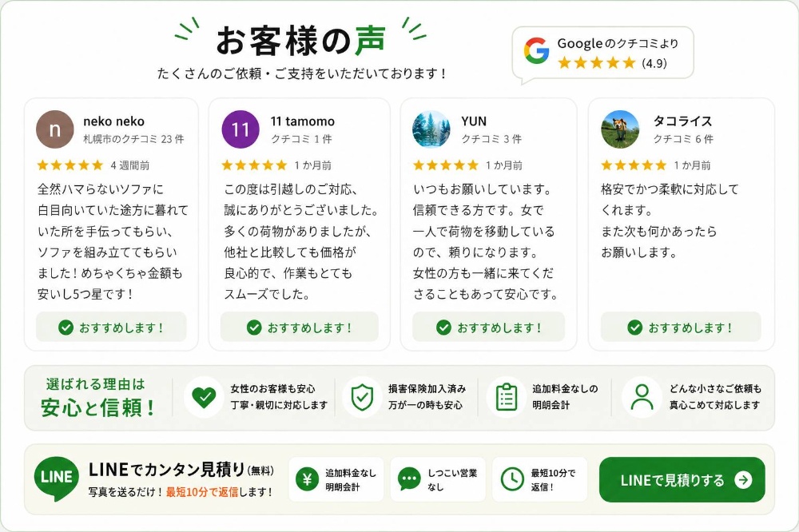Screen dimensions: 799x532
Task: Click the person icon for small requests
Action: (x=642, y=397)
